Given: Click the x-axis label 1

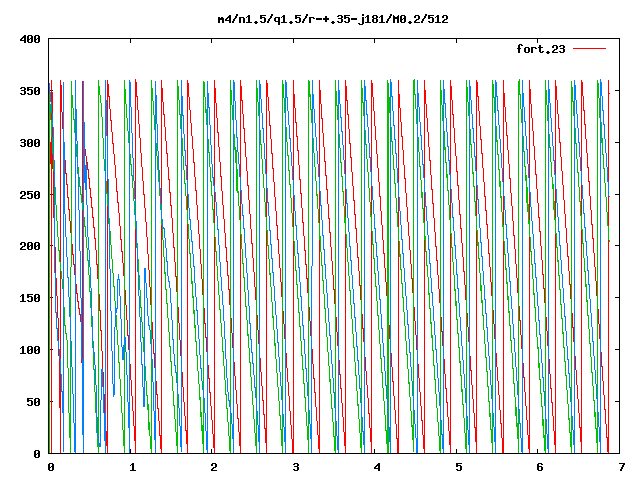Looking at the screenshot, I should pos(132,467).
